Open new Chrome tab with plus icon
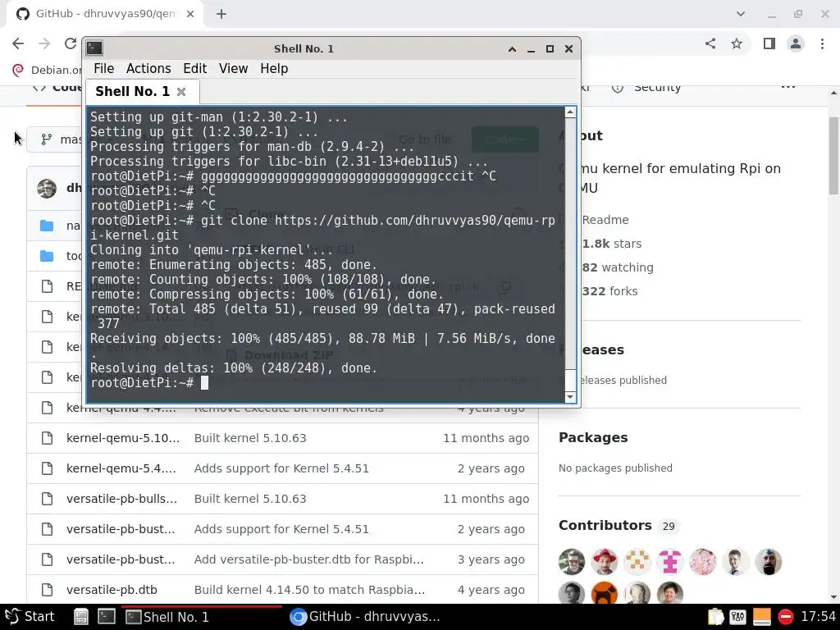The height and width of the screenshot is (630, 840). click(x=221, y=14)
